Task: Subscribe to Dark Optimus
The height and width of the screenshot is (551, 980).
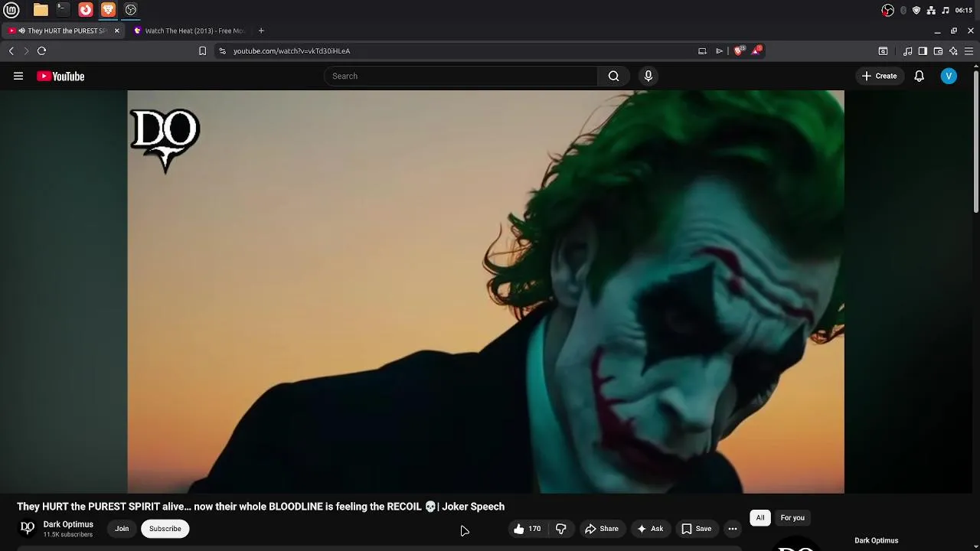Action: click(165, 529)
